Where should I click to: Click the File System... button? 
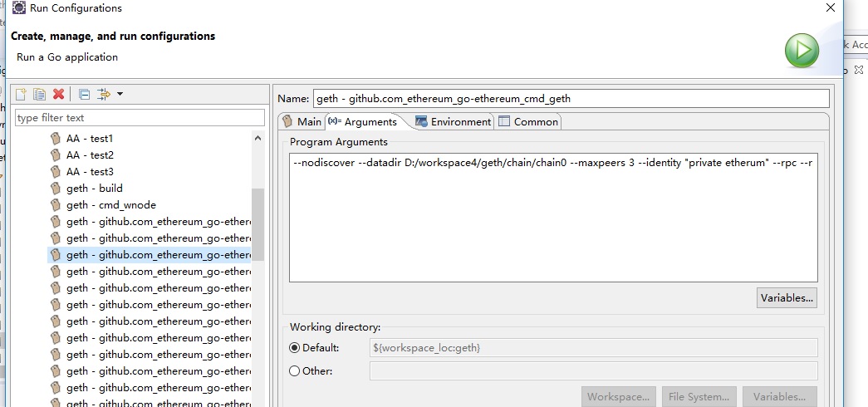pos(699,396)
